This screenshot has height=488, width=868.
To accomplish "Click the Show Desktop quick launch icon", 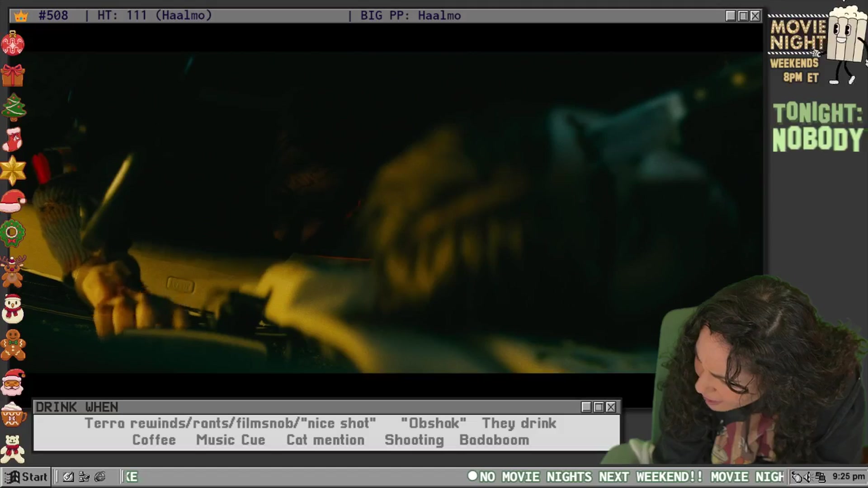I will click(x=68, y=477).
